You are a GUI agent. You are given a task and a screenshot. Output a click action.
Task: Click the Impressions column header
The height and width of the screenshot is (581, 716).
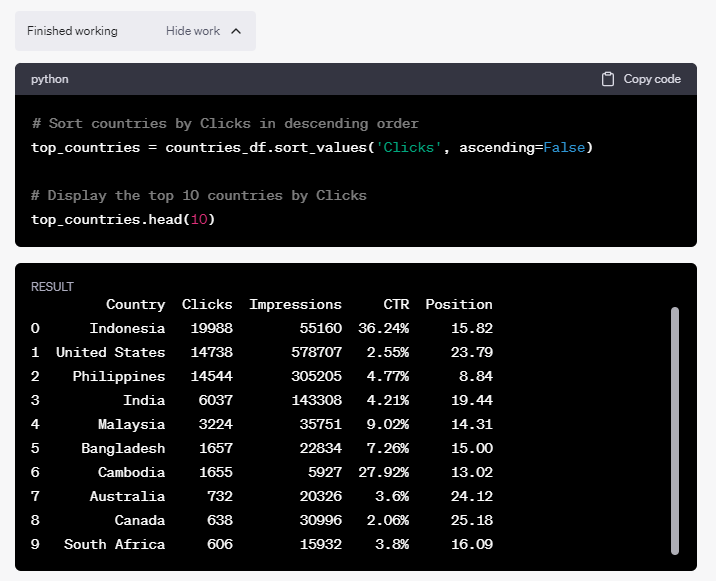click(295, 304)
